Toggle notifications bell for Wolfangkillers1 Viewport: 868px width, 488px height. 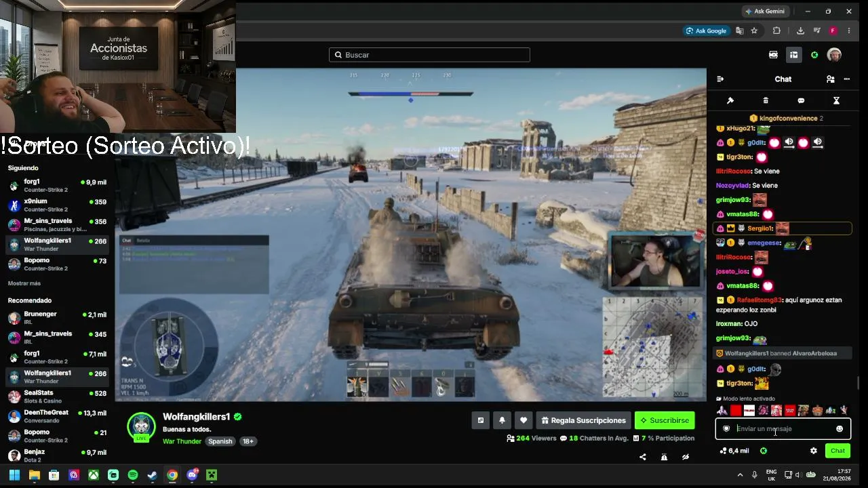tap(502, 420)
